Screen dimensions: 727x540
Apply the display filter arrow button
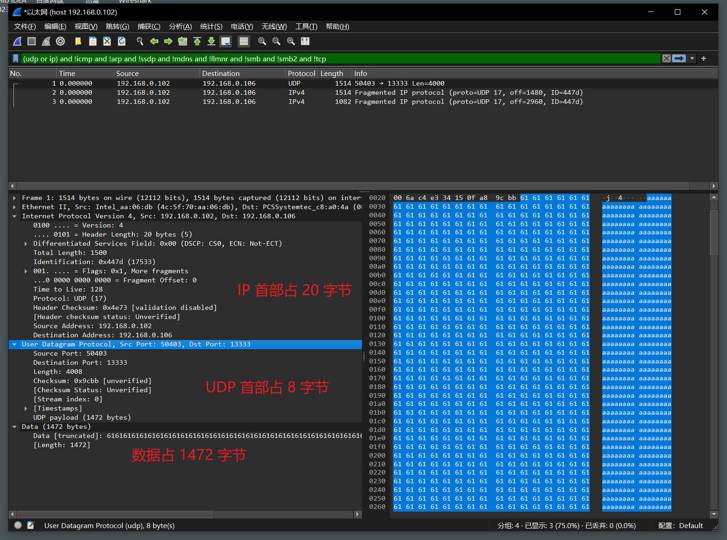(680, 59)
